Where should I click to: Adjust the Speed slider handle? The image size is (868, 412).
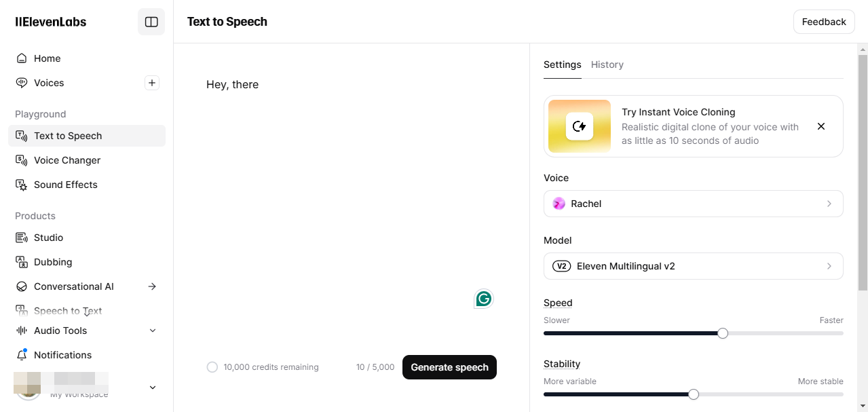[x=722, y=333]
